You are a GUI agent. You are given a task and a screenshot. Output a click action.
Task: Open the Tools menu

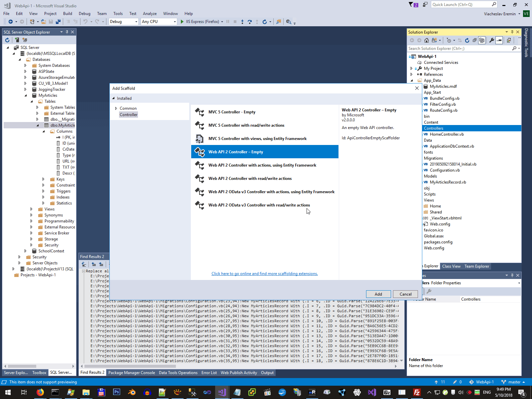point(118,14)
